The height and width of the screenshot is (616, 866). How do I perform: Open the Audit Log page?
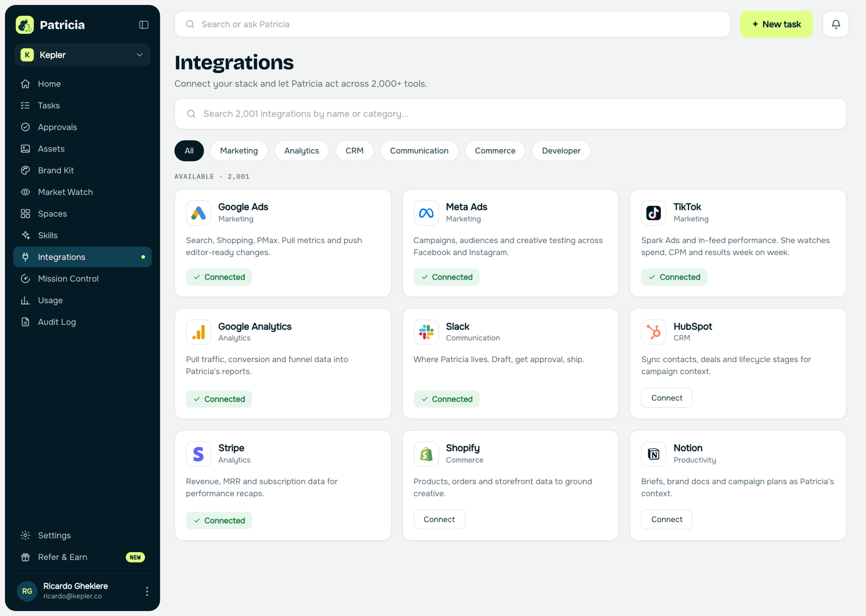coord(82,322)
